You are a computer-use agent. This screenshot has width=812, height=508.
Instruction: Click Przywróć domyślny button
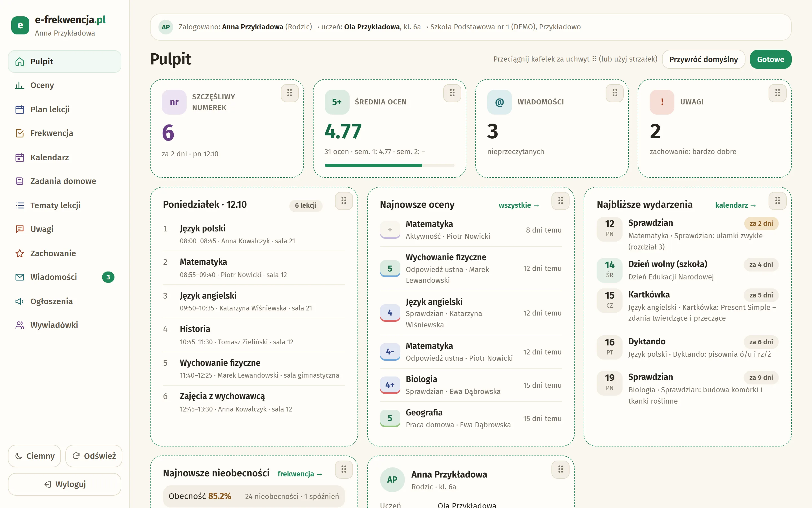(x=703, y=60)
